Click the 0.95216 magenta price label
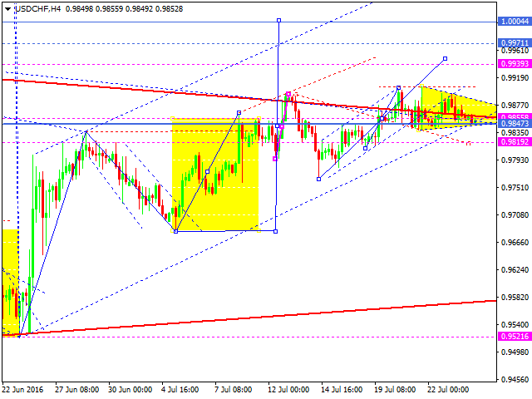This screenshot has height=399, width=532. (x=515, y=337)
